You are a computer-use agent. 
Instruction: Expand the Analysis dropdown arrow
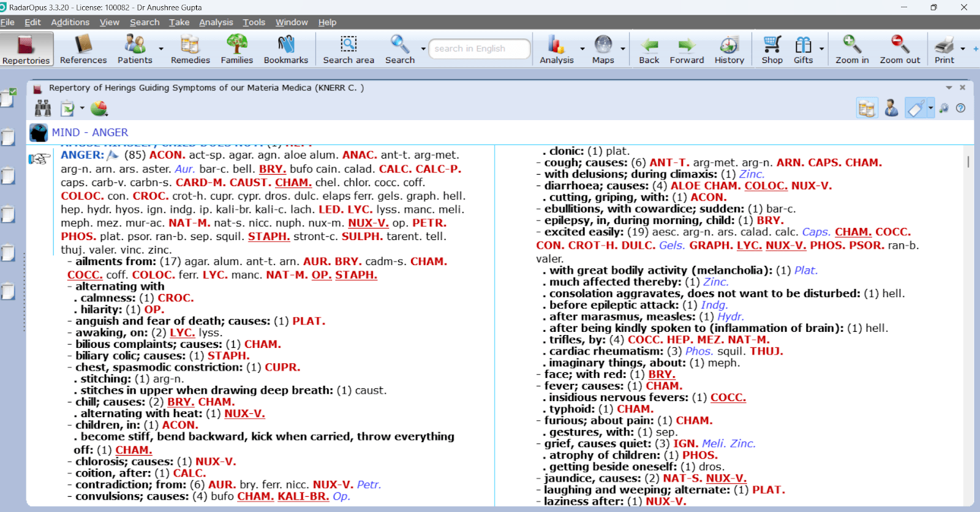[x=582, y=49]
